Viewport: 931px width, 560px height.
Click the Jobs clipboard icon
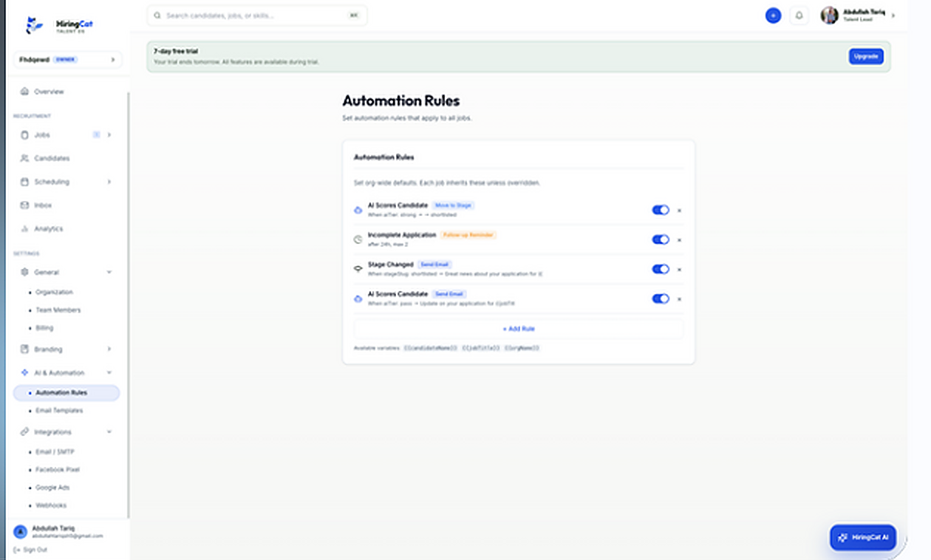[24, 135]
